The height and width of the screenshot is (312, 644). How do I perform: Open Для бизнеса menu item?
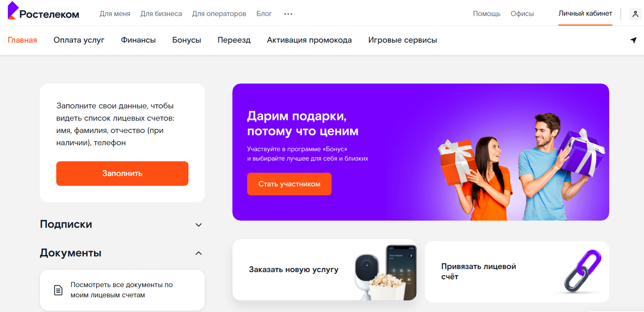point(161,13)
